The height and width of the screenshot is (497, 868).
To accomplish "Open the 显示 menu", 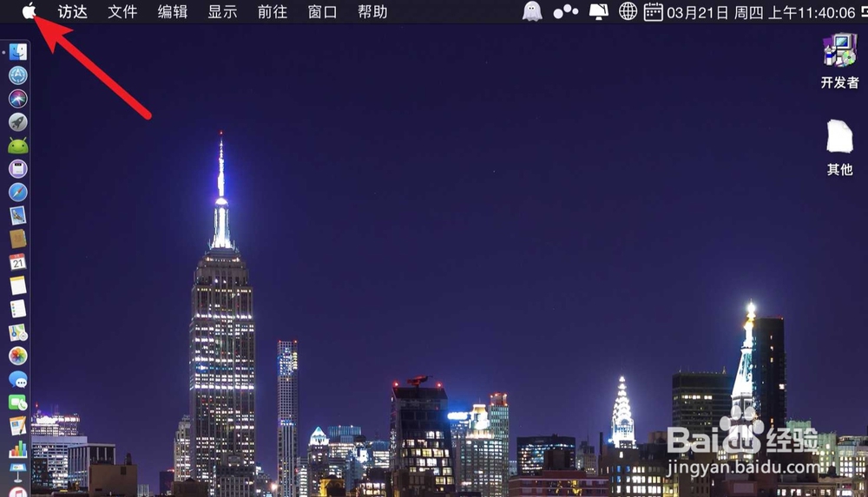I will point(222,11).
